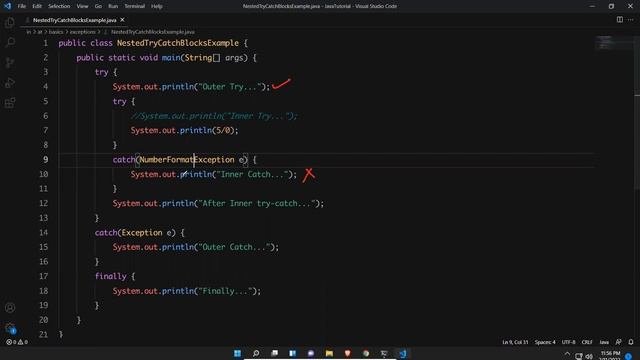The image size is (640, 360).
Task: Show hidden icons in system tray
Action: tap(567, 354)
